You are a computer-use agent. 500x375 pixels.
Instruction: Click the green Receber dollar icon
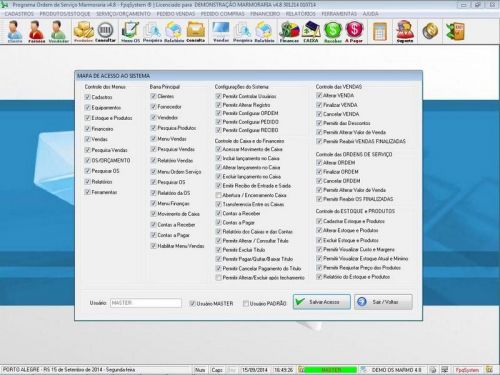[333, 32]
